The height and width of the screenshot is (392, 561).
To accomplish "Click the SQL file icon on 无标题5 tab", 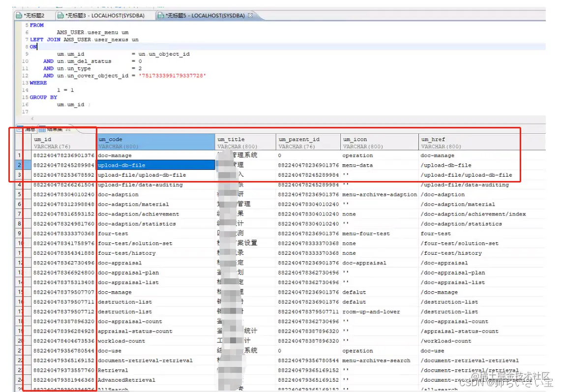I will pyautogui.click(x=161, y=15).
